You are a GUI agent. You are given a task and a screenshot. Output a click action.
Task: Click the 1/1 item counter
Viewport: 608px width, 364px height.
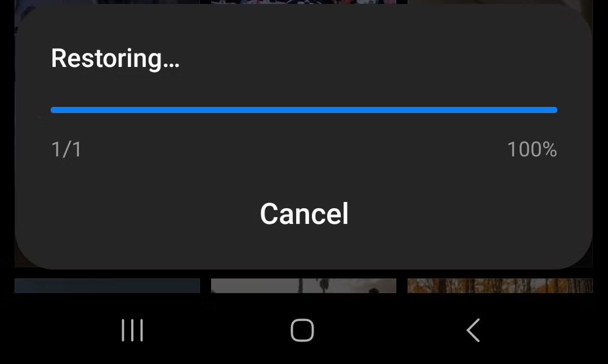click(x=66, y=149)
